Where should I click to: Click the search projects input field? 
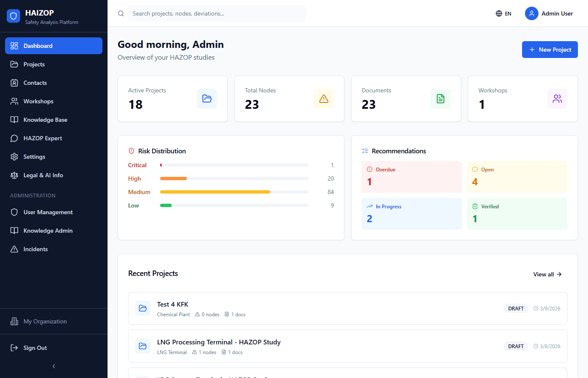[217, 13]
